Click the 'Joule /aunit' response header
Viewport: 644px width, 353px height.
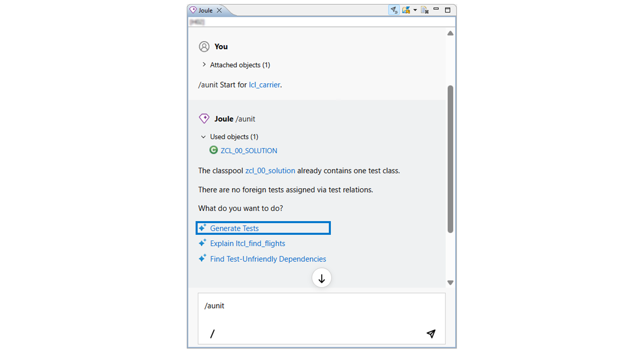pos(235,119)
